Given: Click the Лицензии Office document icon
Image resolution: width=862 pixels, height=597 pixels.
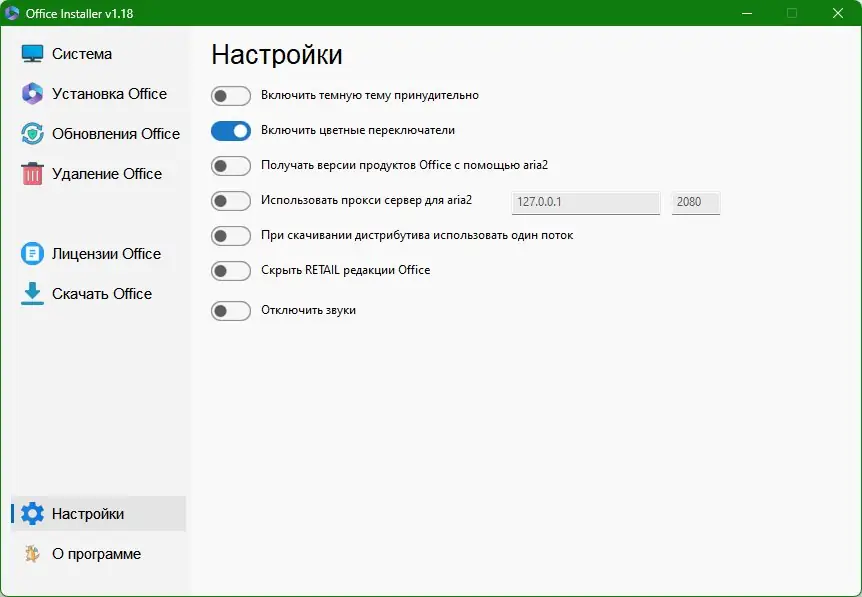Looking at the screenshot, I should 31,253.
